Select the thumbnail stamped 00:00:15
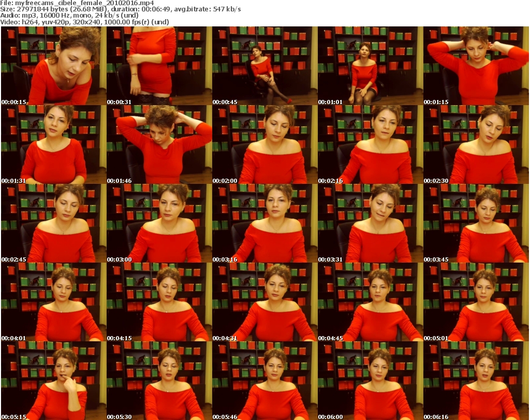530x420 pixels. pyautogui.click(x=53, y=66)
